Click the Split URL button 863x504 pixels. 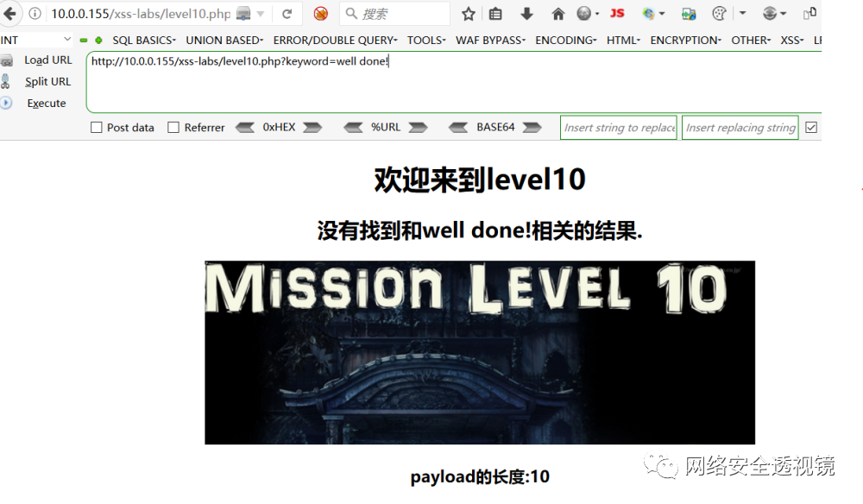click(47, 81)
